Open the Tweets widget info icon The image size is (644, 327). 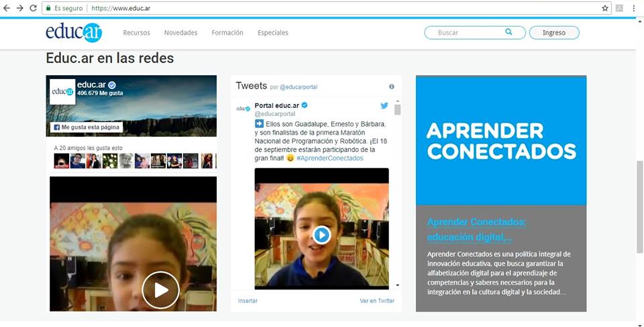pos(391,86)
